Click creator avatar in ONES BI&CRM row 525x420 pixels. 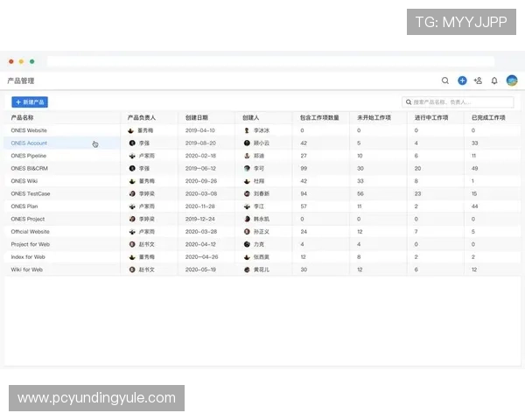point(247,168)
